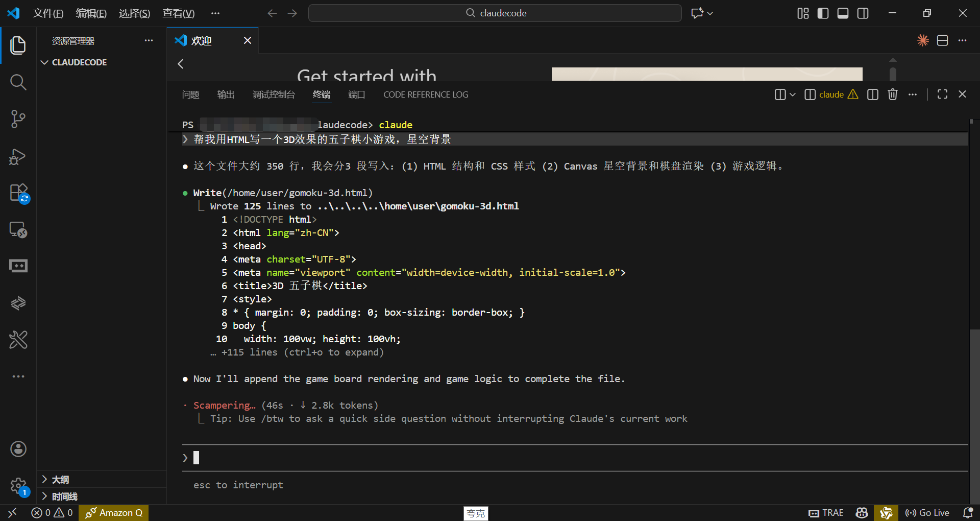The width and height of the screenshot is (980, 521).
Task: Open the layered arrows extension icon
Action: coord(18,303)
